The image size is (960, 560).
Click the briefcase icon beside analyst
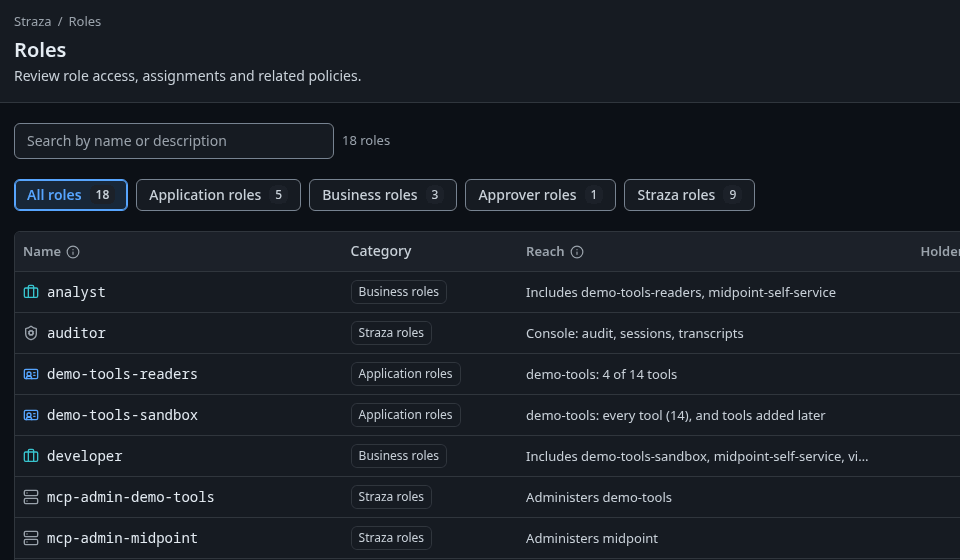pos(31,292)
